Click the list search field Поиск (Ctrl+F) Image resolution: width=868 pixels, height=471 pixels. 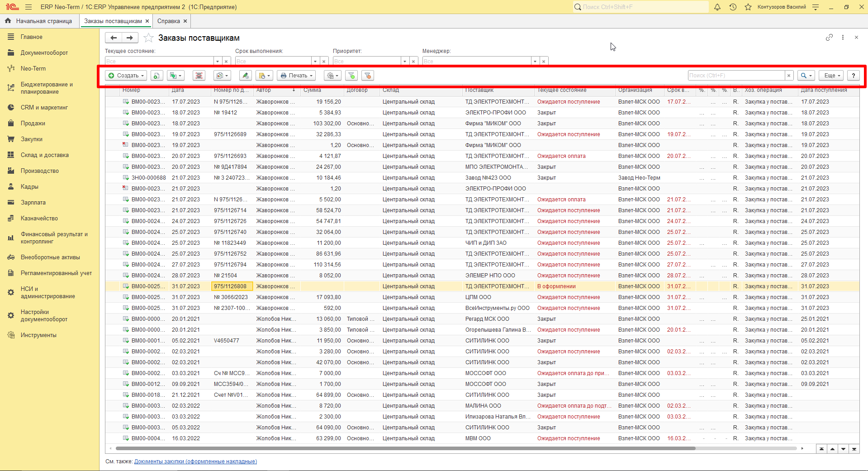point(736,76)
